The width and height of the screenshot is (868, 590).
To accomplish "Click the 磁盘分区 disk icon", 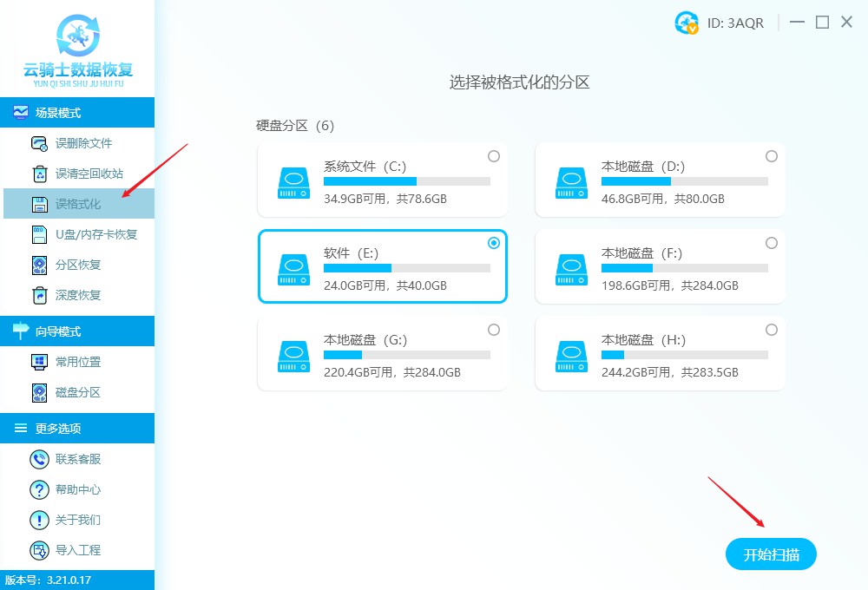I will pyautogui.click(x=39, y=392).
